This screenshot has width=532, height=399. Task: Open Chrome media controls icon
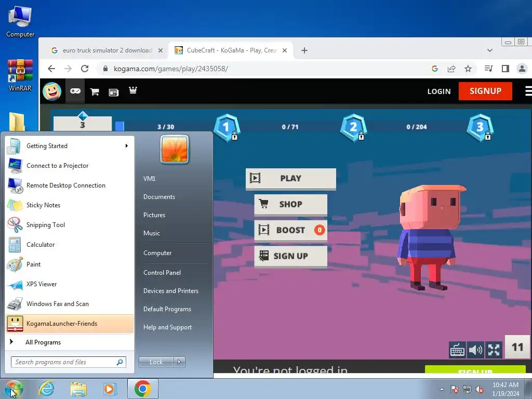[488, 69]
